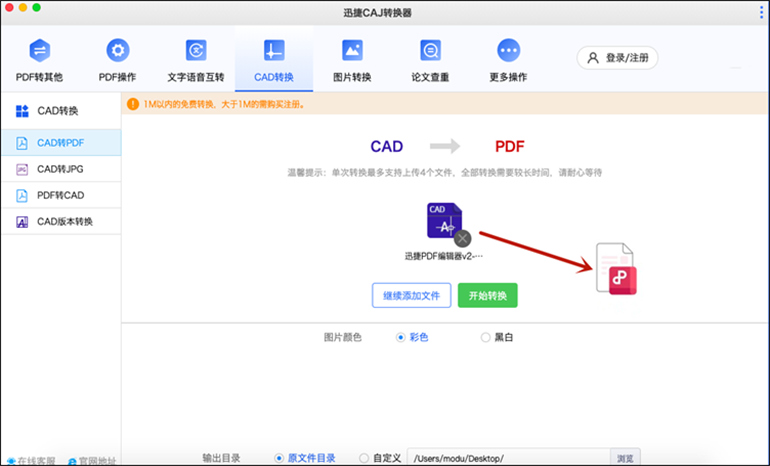Screen dimensions: 770x466
Task: Open the 图片转换 picture icon
Action: (352, 50)
